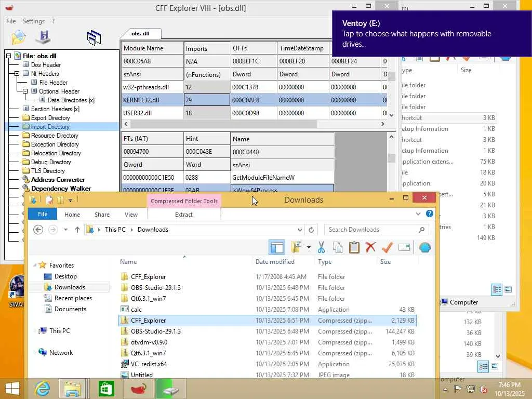The width and height of the screenshot is (532, 399).
Task: Open Explorer Help question mark icon
Action: coord(430,214)
